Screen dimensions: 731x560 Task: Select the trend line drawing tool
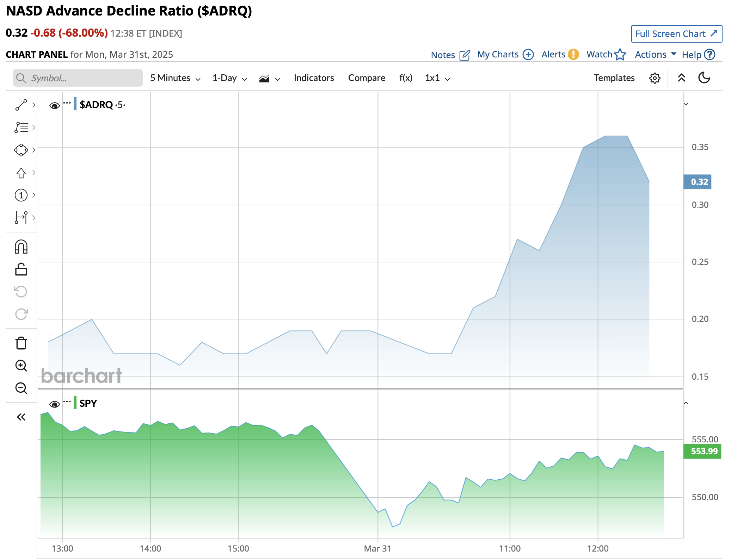21,105
